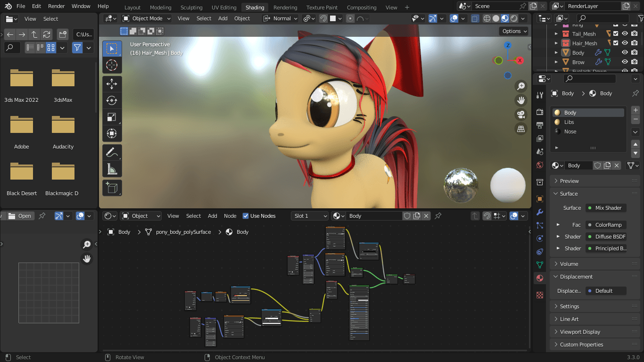The height and width of the screenshot is (362, 644).
Task: Select the Cursor tool in viewport toolbar
Action: [x=112, y=65]
